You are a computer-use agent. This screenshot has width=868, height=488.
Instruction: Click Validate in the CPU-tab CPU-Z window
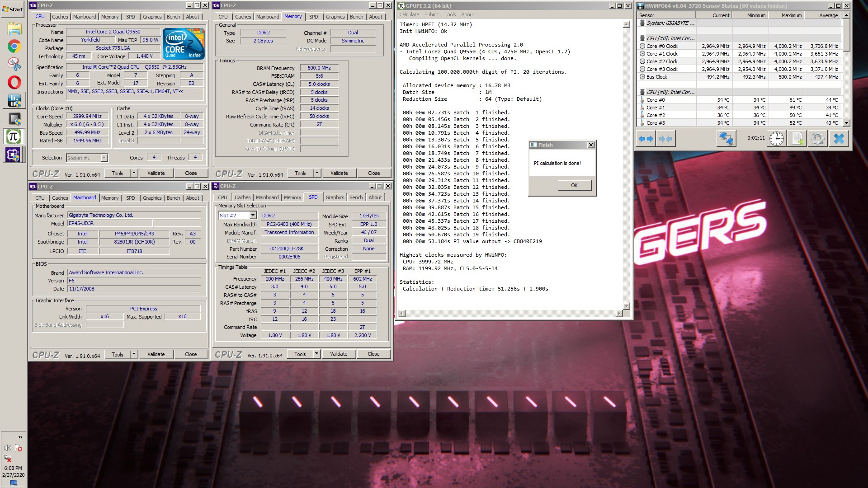point(156,173)
